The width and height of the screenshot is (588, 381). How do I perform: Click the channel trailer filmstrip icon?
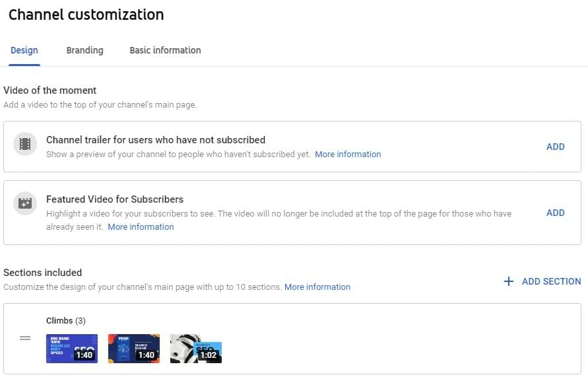(x=25, y=144)
